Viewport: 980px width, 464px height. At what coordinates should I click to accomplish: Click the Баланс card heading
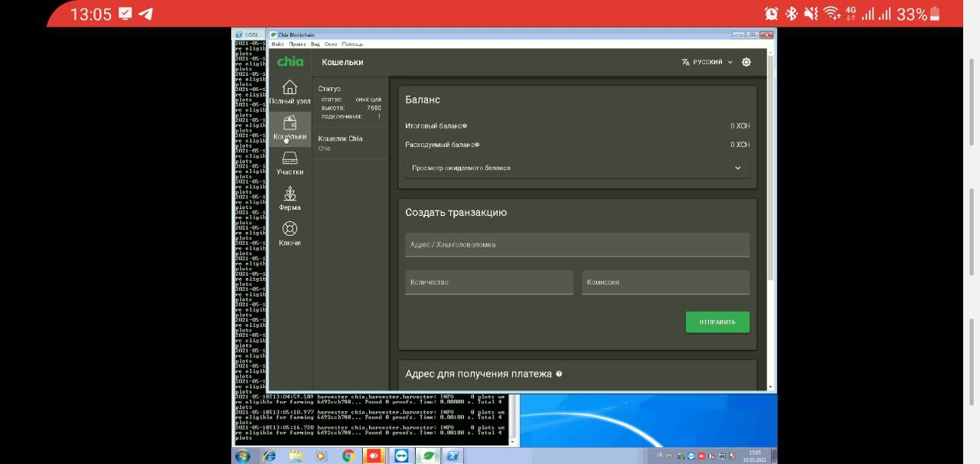(x=423, y=100)
